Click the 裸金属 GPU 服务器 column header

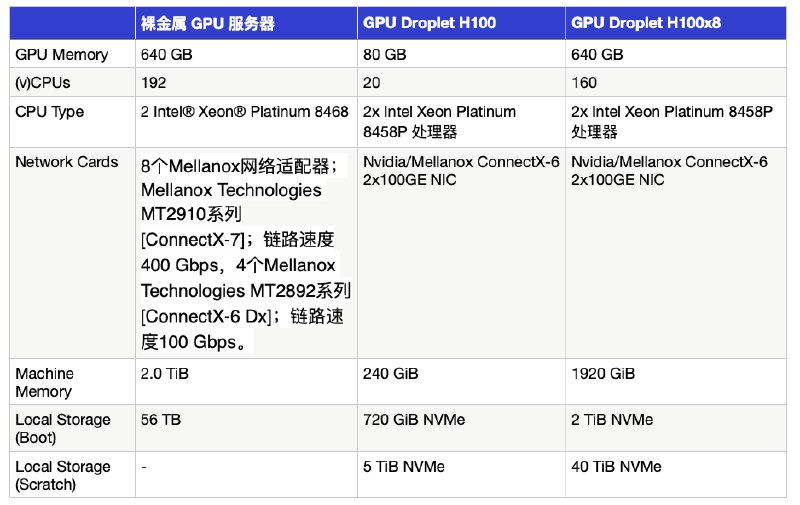(x=208, y=23)
